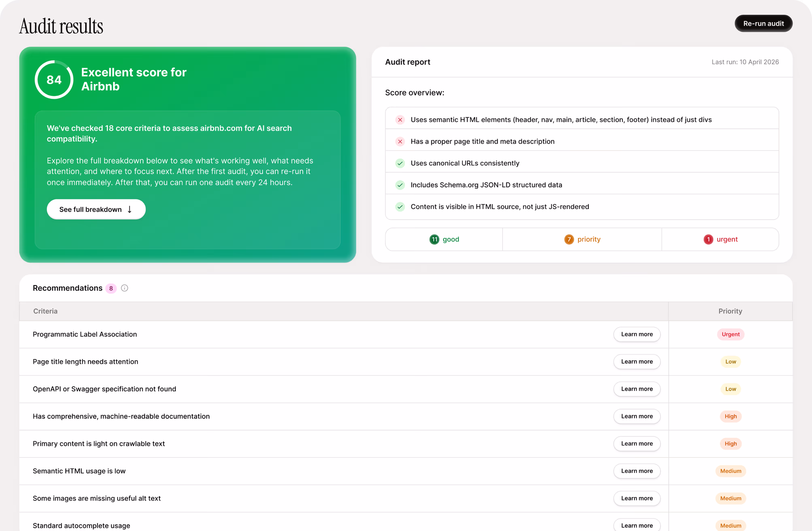Click the High badge for crawlable text row
Screen dimensions: 812x531
click(730, 444)
